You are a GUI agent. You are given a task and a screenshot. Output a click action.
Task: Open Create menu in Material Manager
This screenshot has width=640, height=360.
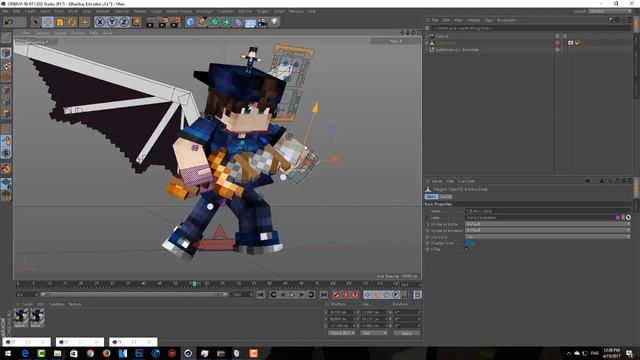(27, 304)
